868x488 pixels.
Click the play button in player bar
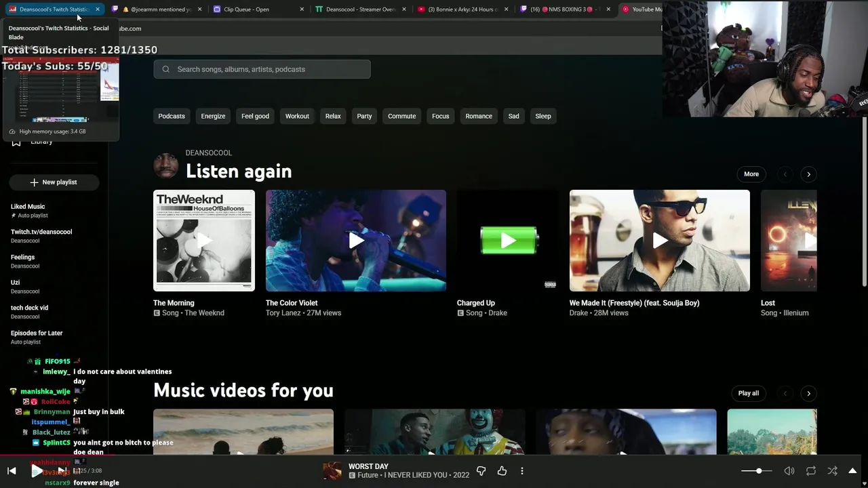[36, 471]
